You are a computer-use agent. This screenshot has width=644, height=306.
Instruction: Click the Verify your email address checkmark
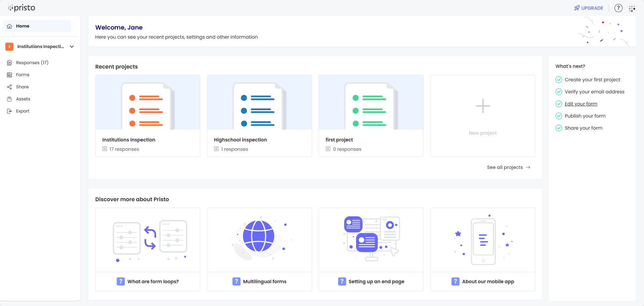[558, 92]
